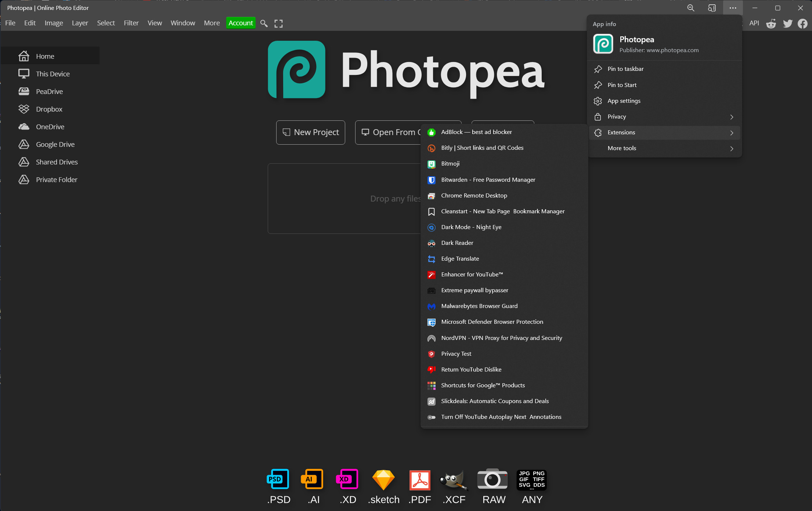Click the .PDF format icon

point(419,480)
